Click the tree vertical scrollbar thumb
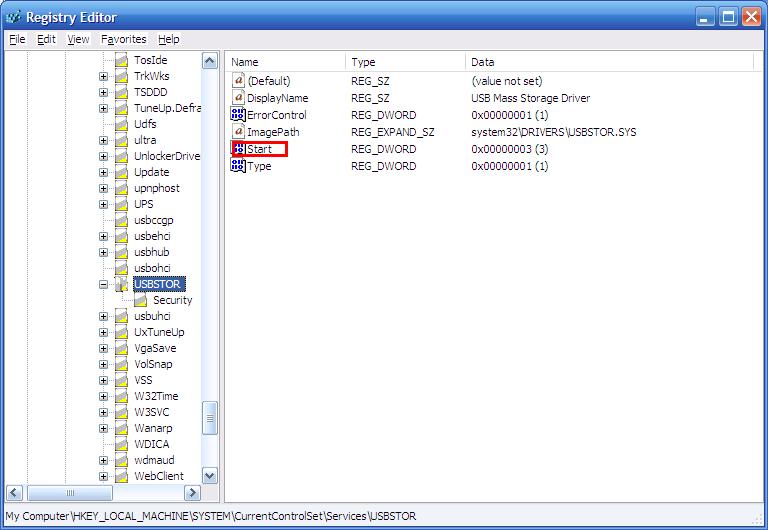 (210, 418)
